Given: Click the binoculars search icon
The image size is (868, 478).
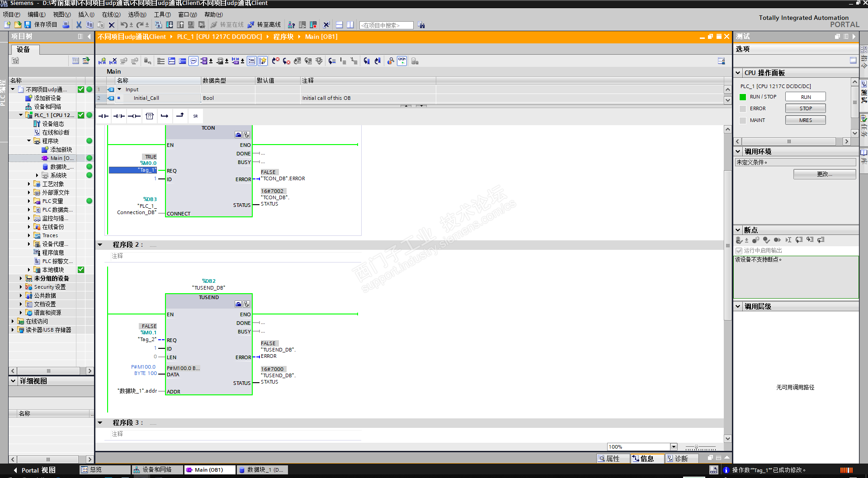Looking at the screenshot, I should [421, 25].
